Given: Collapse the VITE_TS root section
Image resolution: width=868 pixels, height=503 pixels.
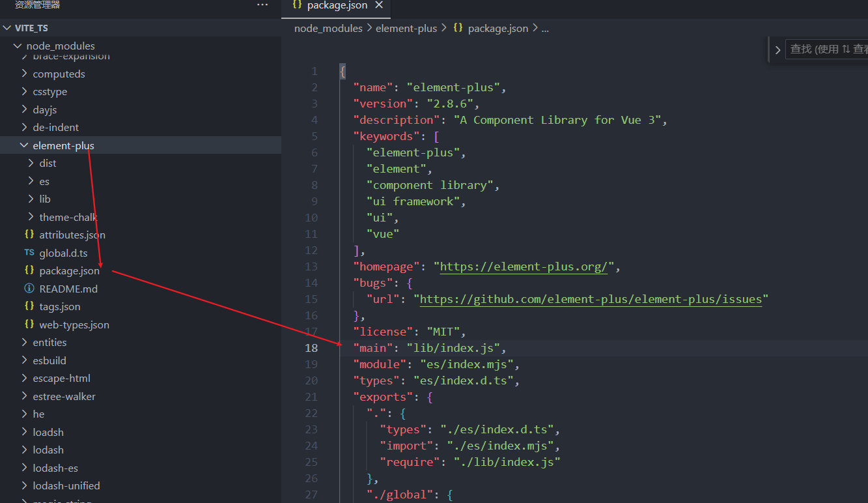Looking at the screenshot, I should coord(7,28).
